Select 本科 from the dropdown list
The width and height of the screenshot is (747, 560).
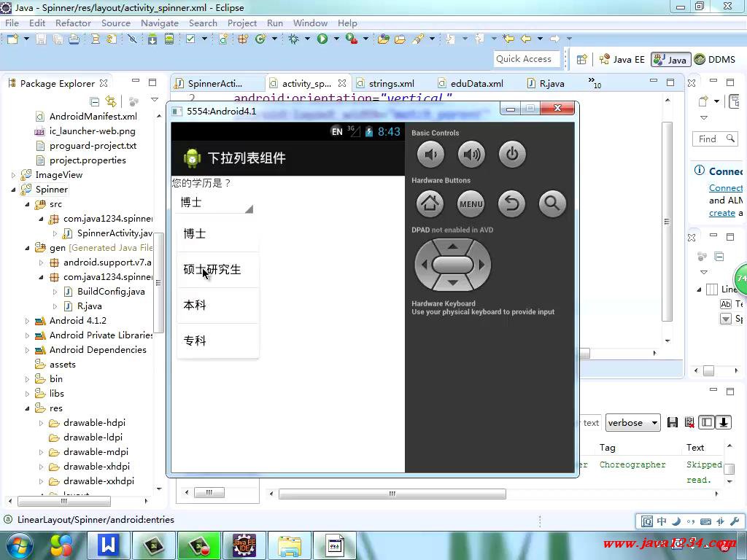[217, 306]
